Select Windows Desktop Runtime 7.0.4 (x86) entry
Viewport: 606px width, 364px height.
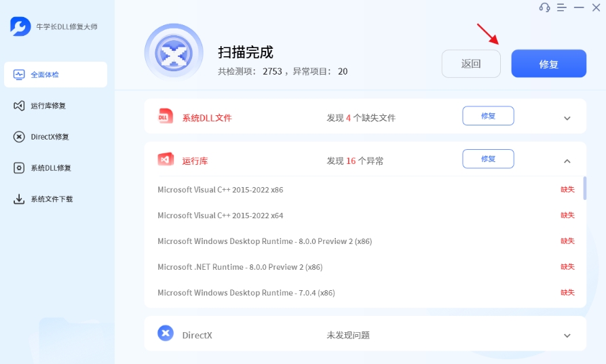[x=246, y=293]
